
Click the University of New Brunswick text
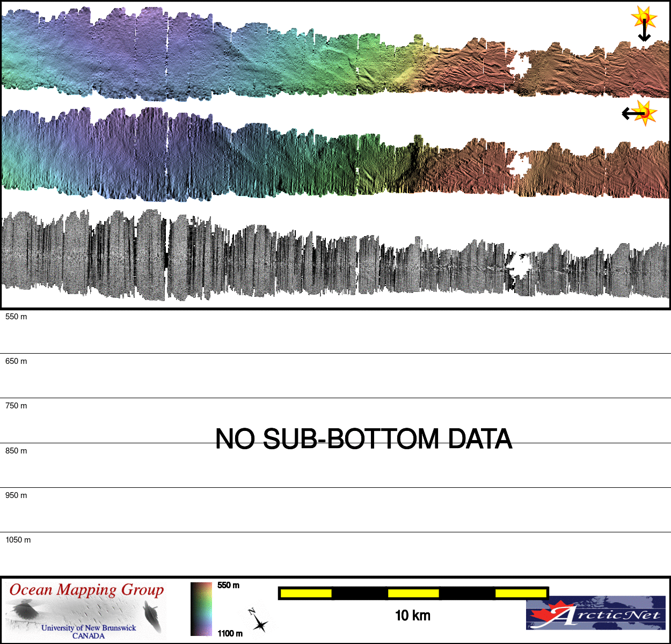[x=89, y=628]
